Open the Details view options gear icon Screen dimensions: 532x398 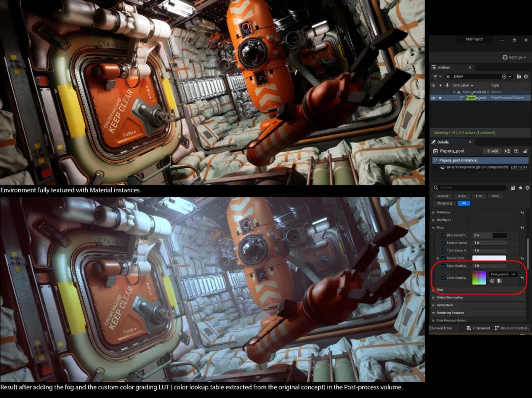point(527,188)
